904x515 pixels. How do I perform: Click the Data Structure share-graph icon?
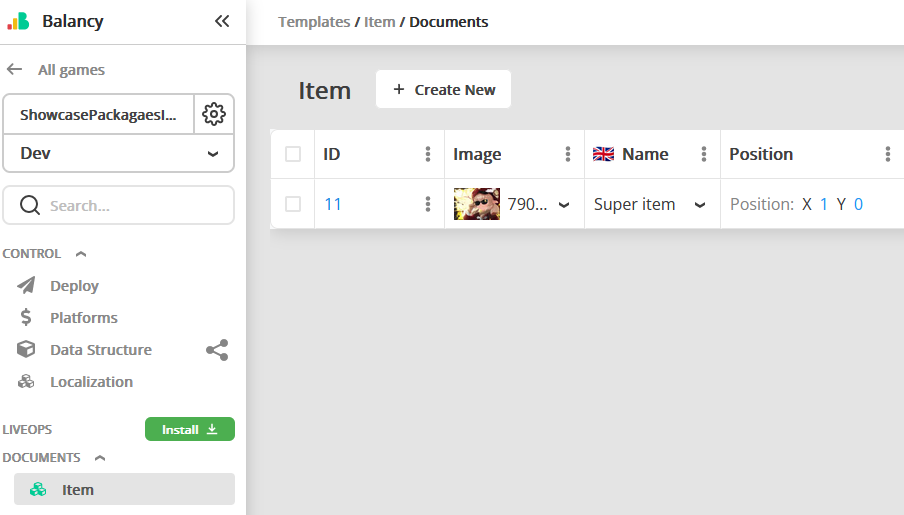click(217, 350)
